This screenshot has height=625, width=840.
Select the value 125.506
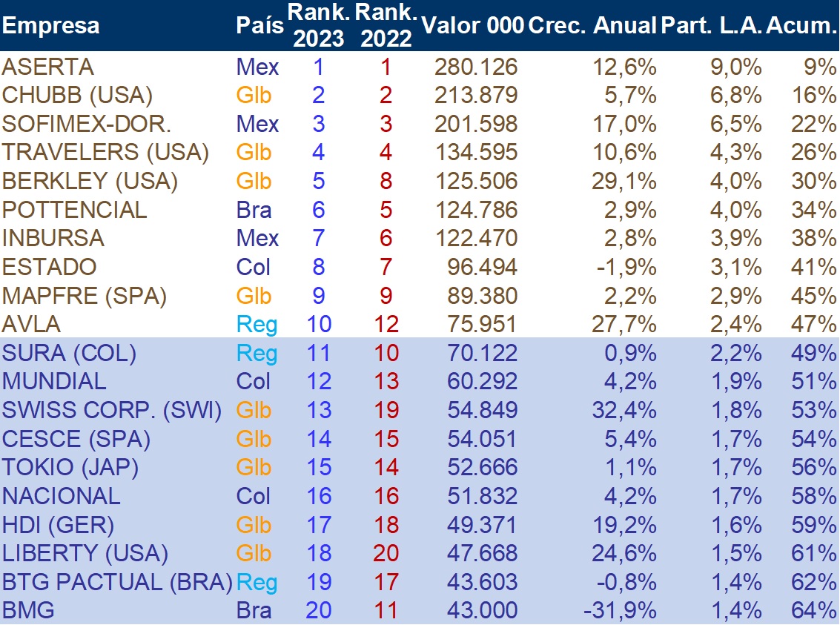[x=476, y=181]
